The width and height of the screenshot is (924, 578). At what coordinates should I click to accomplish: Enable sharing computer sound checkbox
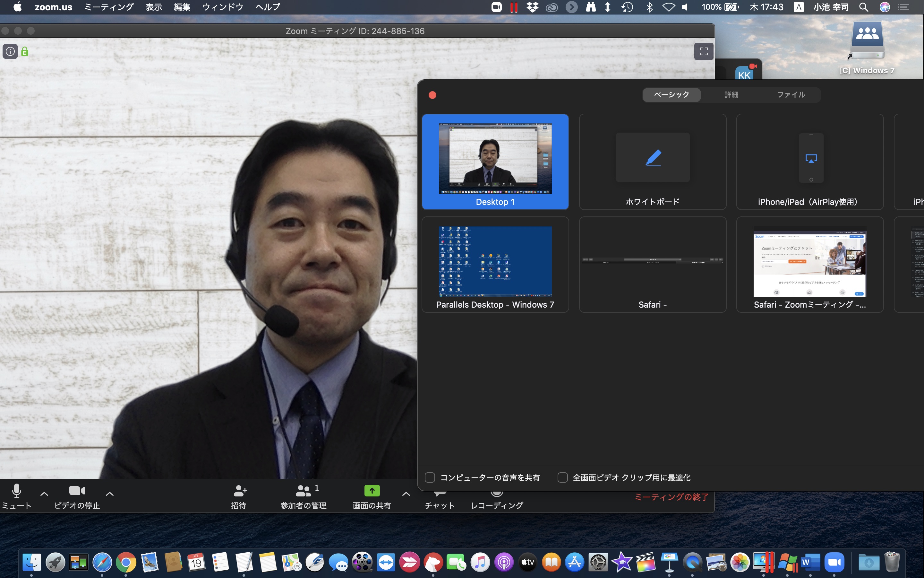(x=430, y=477)
